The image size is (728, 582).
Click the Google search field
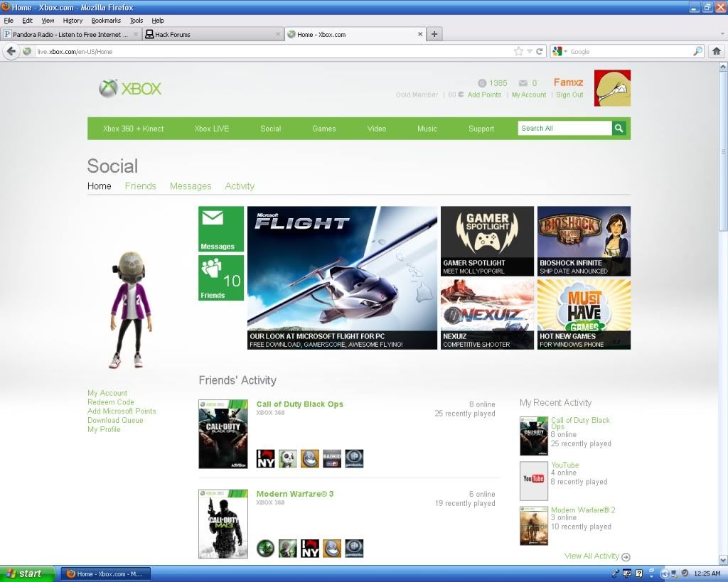point(631,51)
